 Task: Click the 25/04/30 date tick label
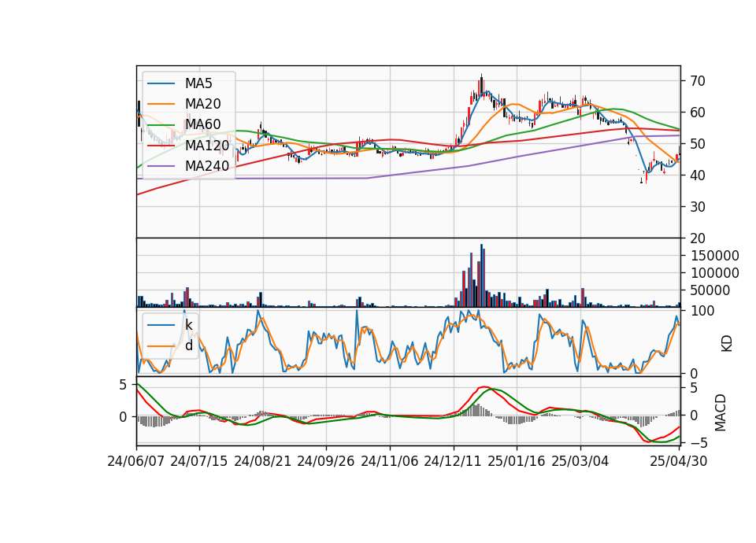point(679,461)
